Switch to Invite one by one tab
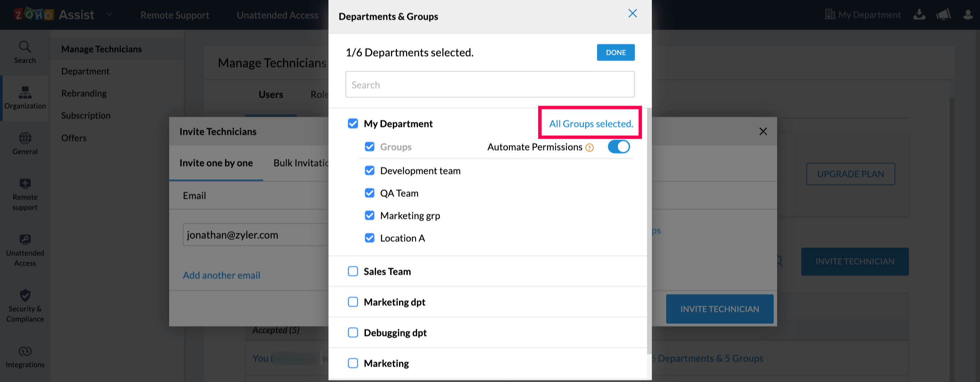980x382 pixels. click(216, 163)
